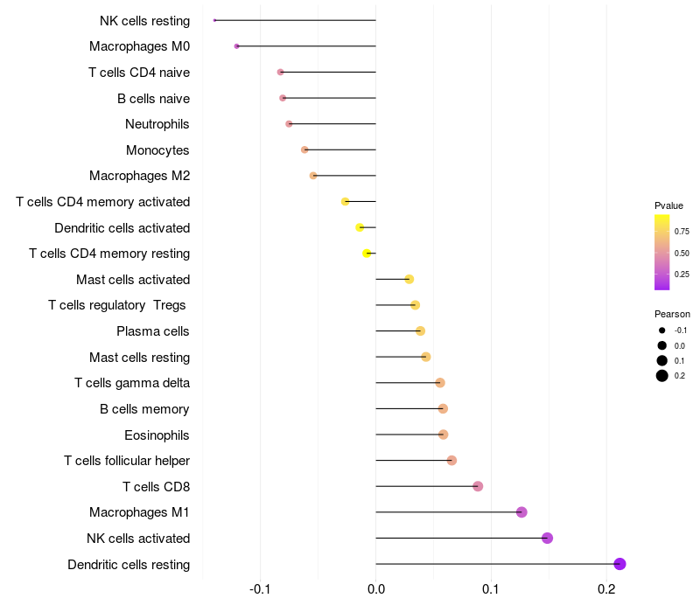Click the Neutrophils axis label
Screen dimensions: 700x612
tap(157, 124)
